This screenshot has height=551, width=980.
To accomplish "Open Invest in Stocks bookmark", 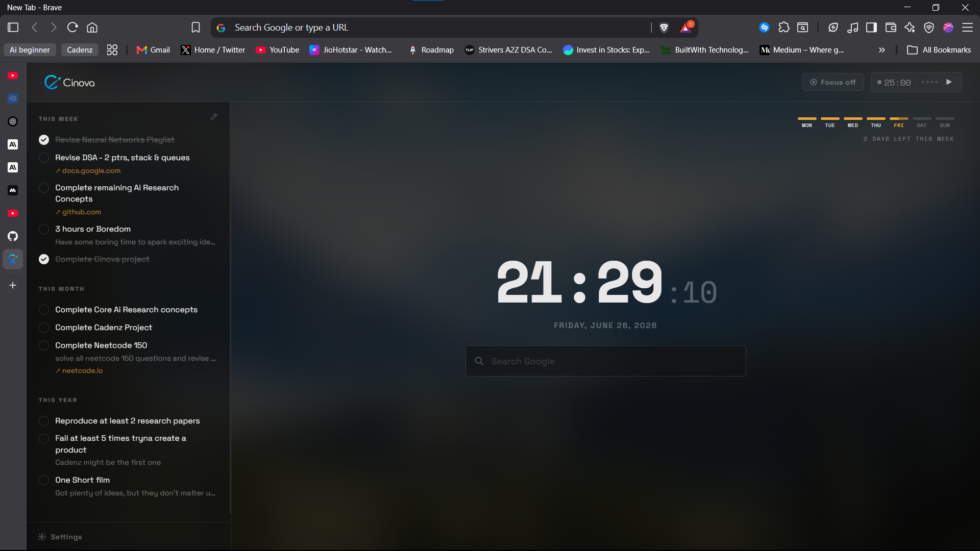I will (x=606, y=50).
